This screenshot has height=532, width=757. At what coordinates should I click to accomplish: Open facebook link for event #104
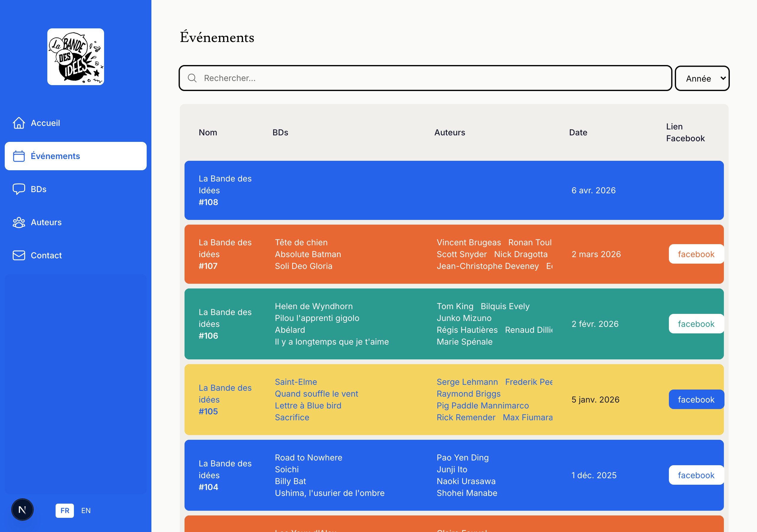tap(696, 475)
